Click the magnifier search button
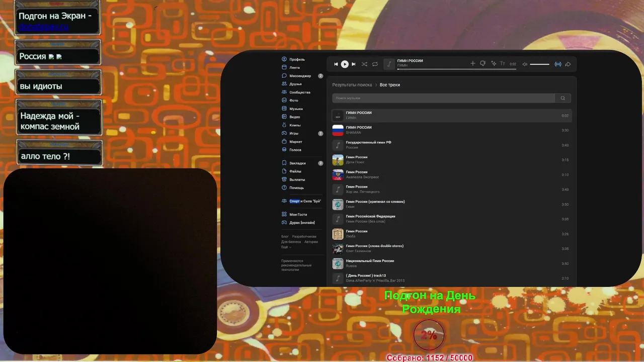 [562, 98]
